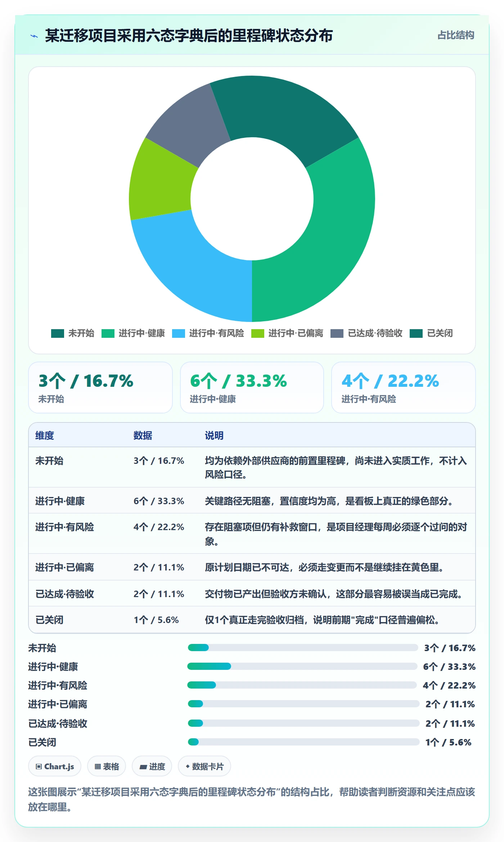This screenshot has width=504, height=842.
Task: Toggle 进行中·健康 legend color swatch
Action: (108, 333)
